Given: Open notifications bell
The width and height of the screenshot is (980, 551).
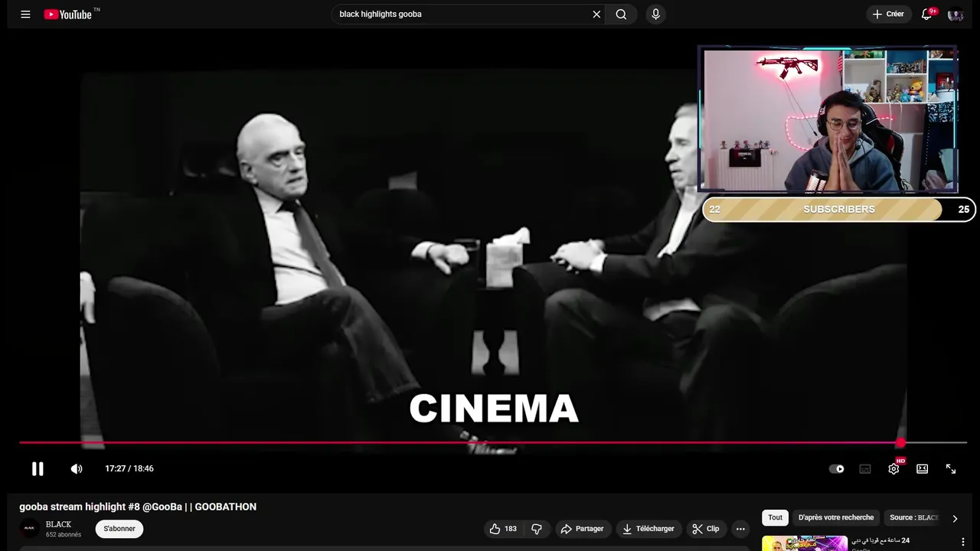Looking at the screenshot, I should (x=926, y=14).
